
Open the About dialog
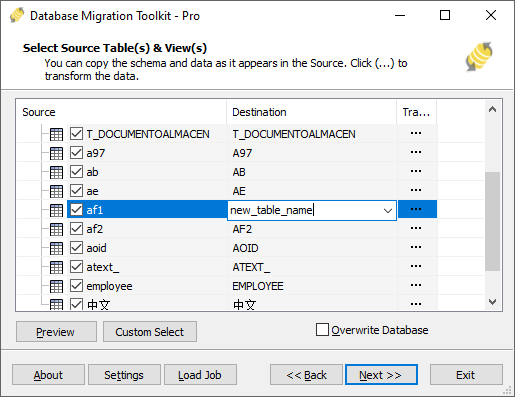coord(48,375)
